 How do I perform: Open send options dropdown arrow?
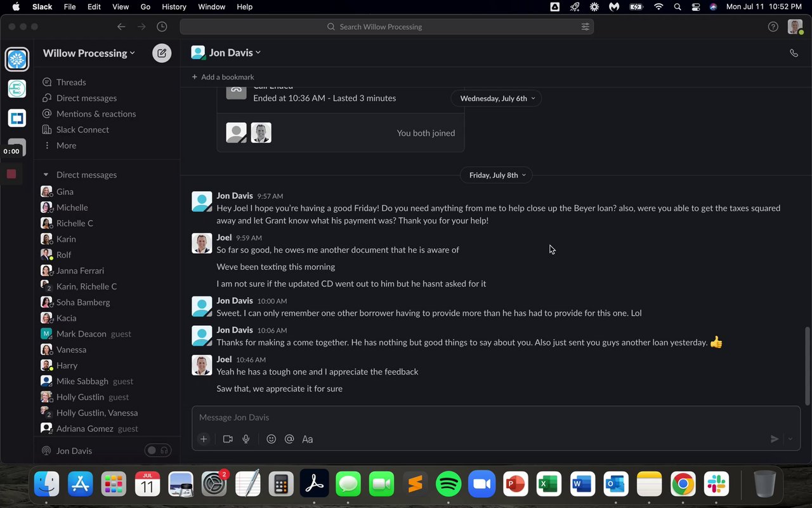(x=790, y=439)
